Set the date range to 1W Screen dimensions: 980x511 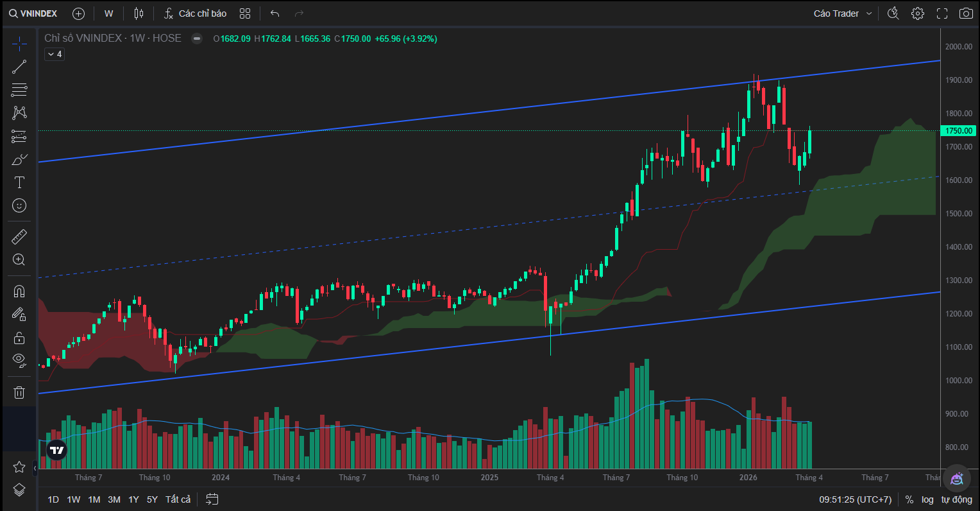(74, 499)
